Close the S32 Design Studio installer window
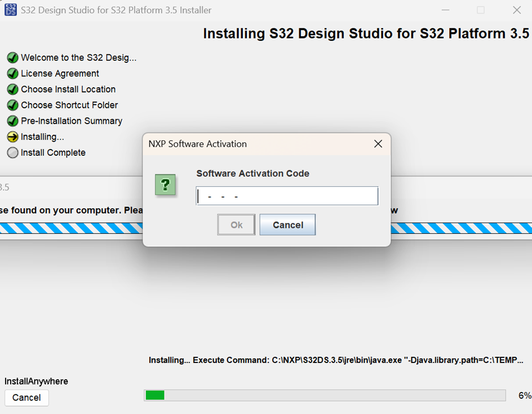The image size is (532, 414). [x=517, y=10]
